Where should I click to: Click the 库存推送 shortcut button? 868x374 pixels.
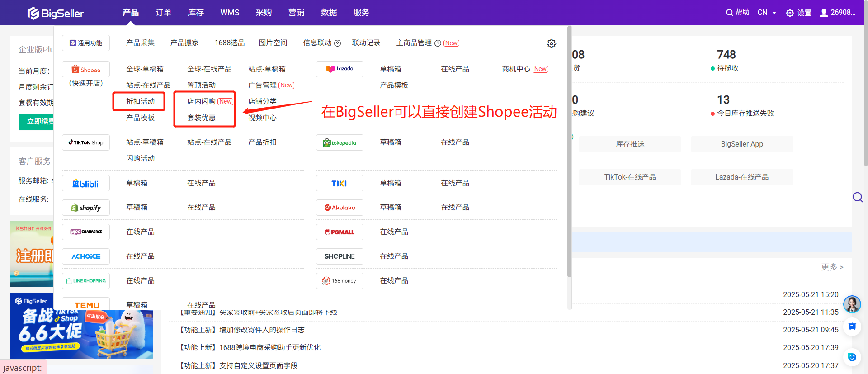point(630,144)
